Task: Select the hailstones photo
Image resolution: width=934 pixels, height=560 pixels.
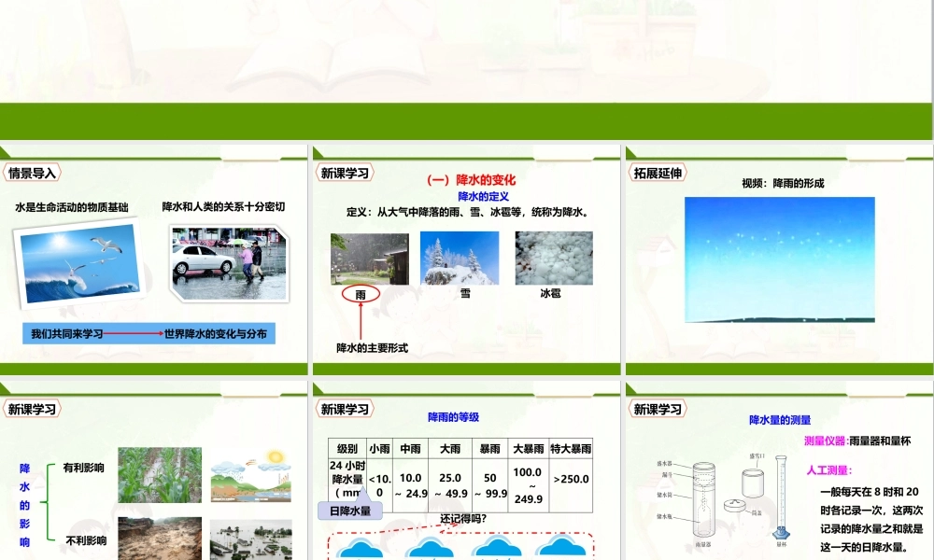Action: 553,258
